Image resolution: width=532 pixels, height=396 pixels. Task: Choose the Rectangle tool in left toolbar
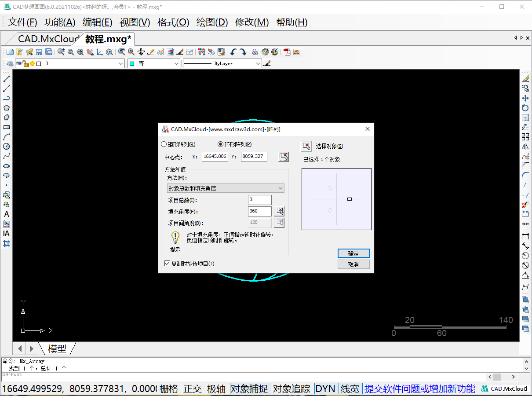tap(7, 127)
